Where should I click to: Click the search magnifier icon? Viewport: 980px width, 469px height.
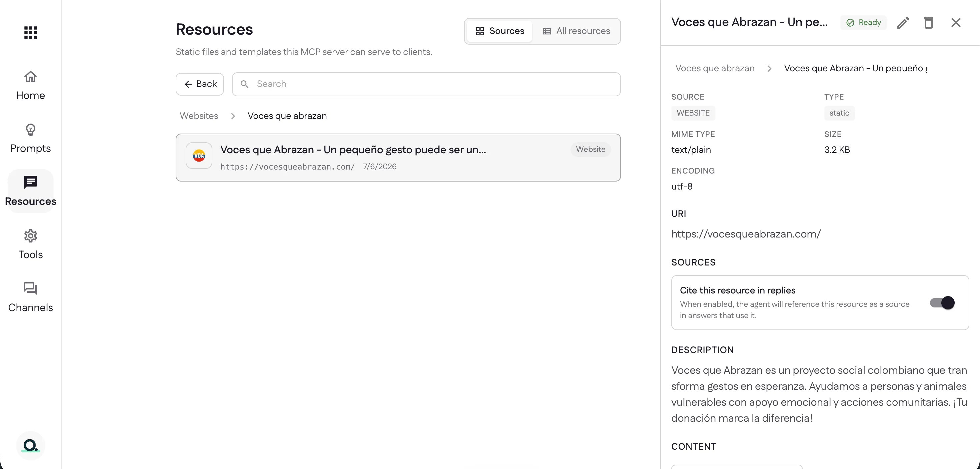pyautogui.click(x=245, y=84)
